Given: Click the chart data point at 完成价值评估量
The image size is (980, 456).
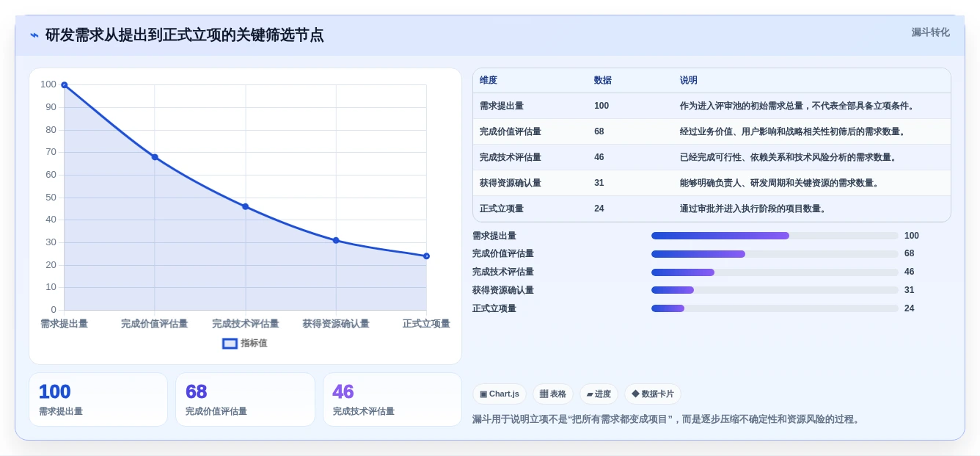Looking at the screenshot, I should [x=155, y=157].
